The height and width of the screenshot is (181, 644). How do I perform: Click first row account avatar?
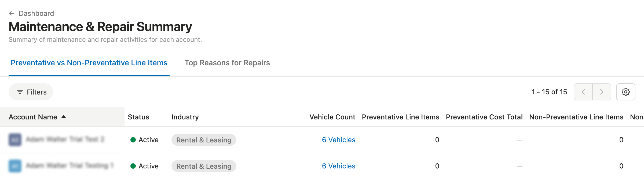point(15,139)
